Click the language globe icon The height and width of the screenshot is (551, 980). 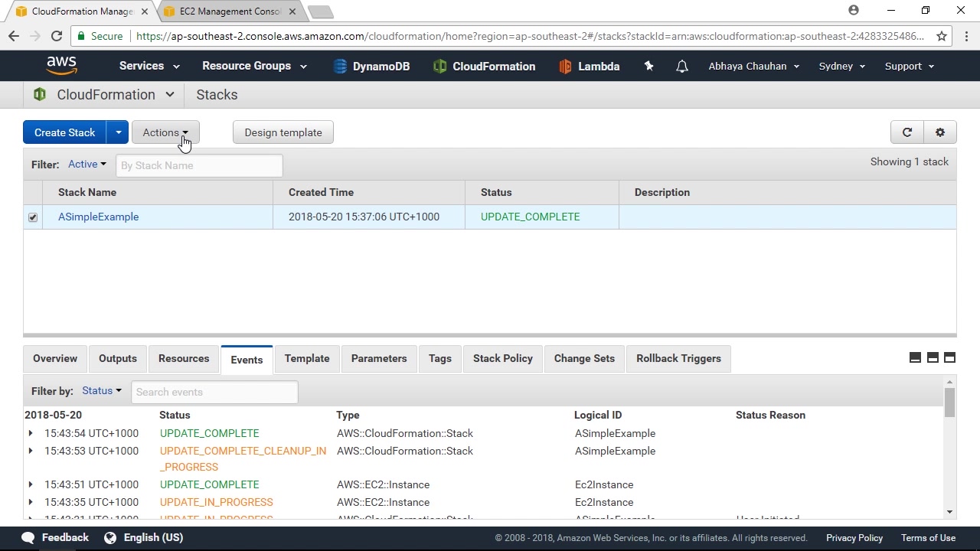110,537
